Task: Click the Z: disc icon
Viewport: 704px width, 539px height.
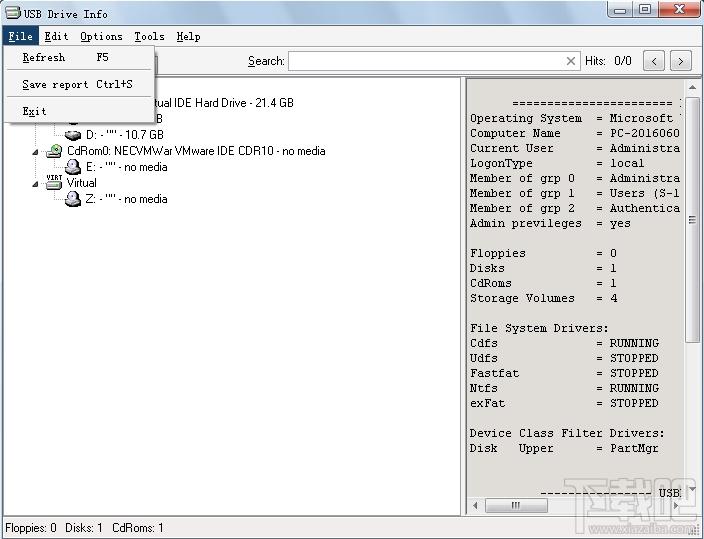Action: tap(73, 199)
